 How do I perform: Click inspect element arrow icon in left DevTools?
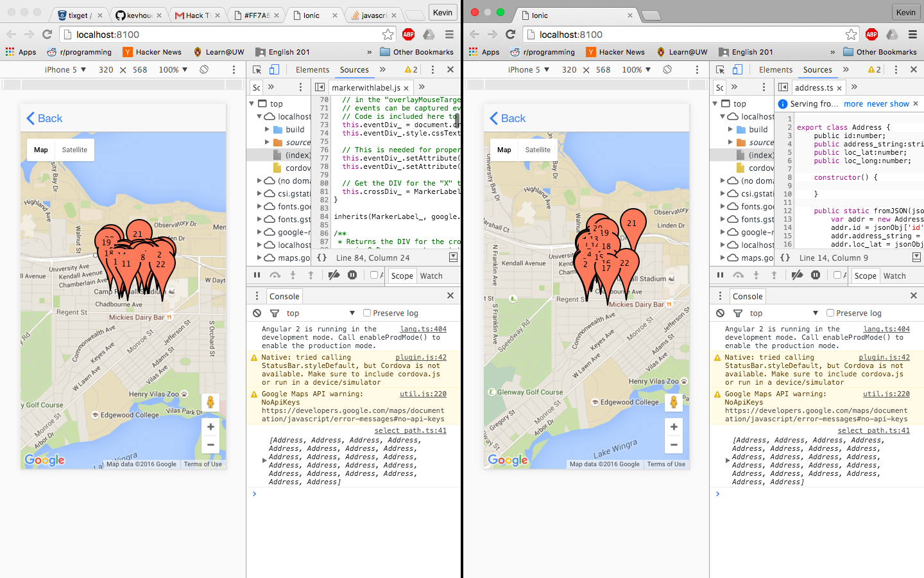pyautogui.click(x=257, y=69)
